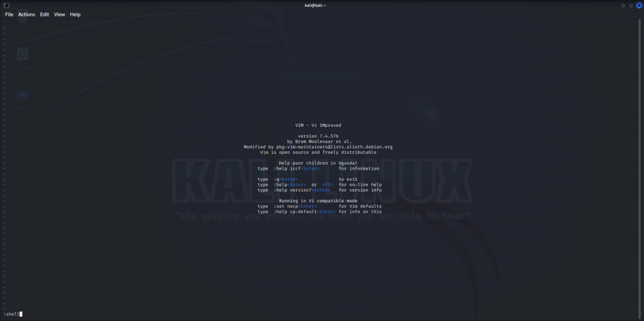644x321 pixels.
Task: Click the "version 7.4.576" text
Action: (318, 136)
